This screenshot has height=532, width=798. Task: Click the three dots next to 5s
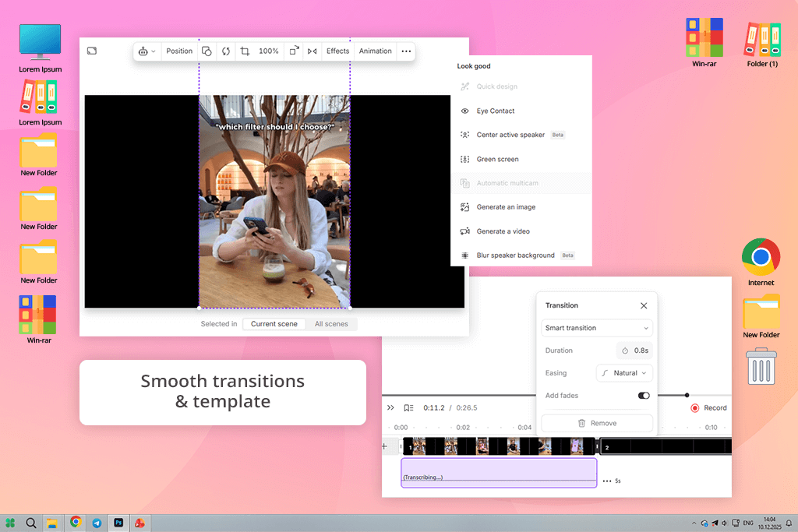click(x=606, y=481)
